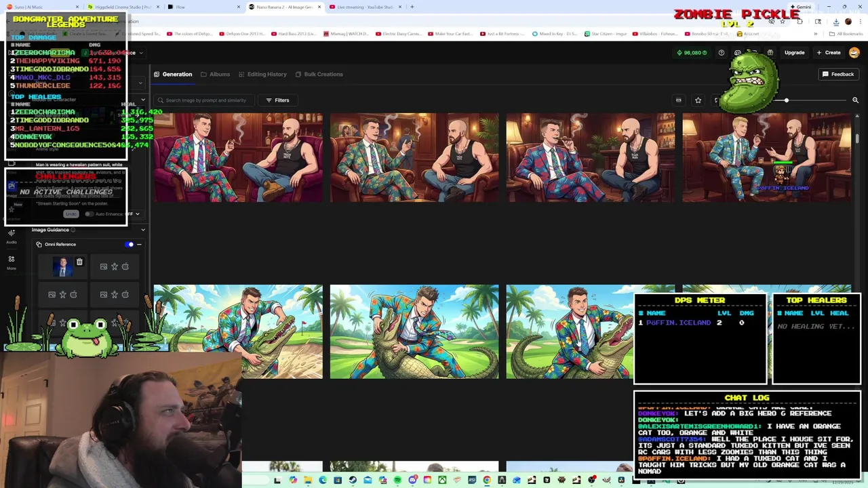Switch to the Live streaming YouTube Studio tab
868x488 pixels.
click(364, 7)
